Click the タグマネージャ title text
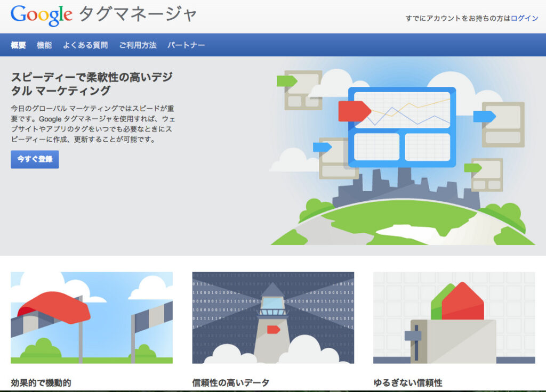 [138, 14]
